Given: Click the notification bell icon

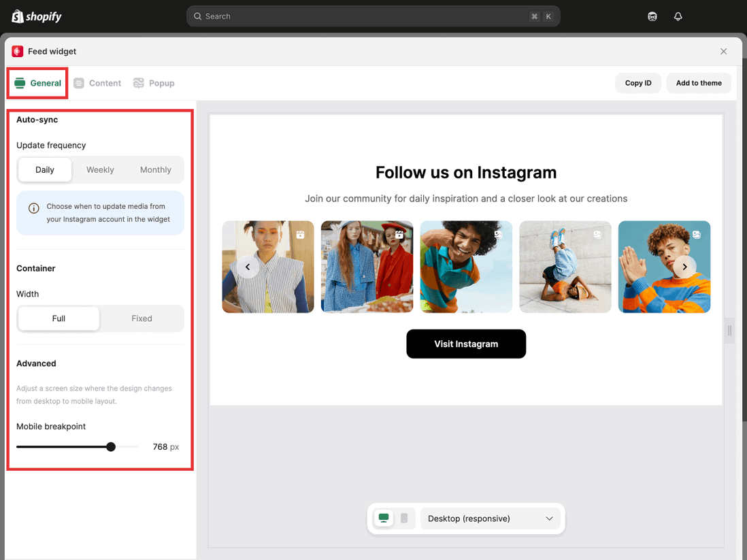Looking at the screenshot, I should click(x=678, y=16).
